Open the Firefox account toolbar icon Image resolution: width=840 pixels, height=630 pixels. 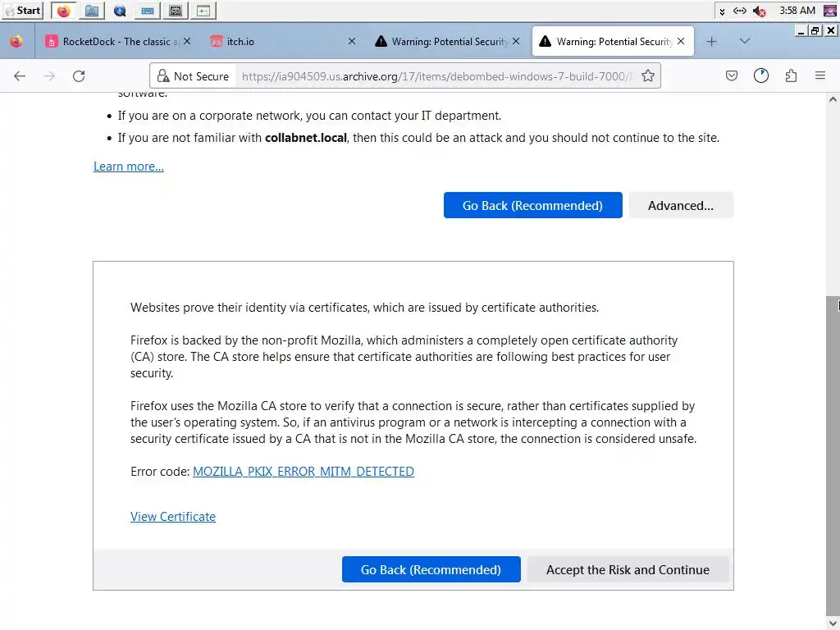[760, 76]
